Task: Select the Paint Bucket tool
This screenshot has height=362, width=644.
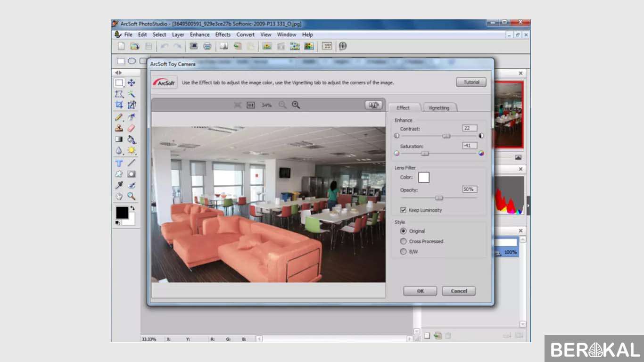Action: point(132,139)
